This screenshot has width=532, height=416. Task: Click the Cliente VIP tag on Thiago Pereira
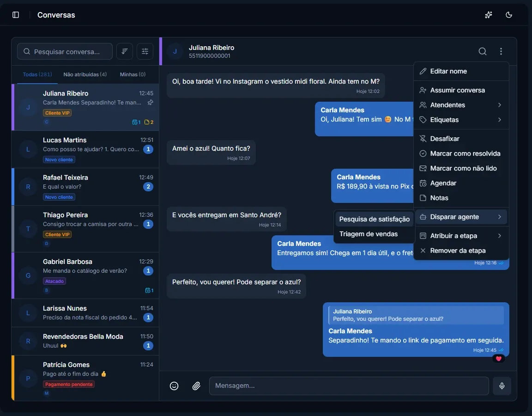[57, 234]
